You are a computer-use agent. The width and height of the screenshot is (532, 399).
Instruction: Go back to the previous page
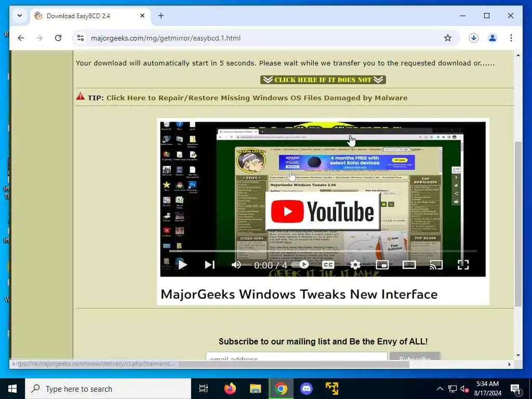tap(21, 38)
